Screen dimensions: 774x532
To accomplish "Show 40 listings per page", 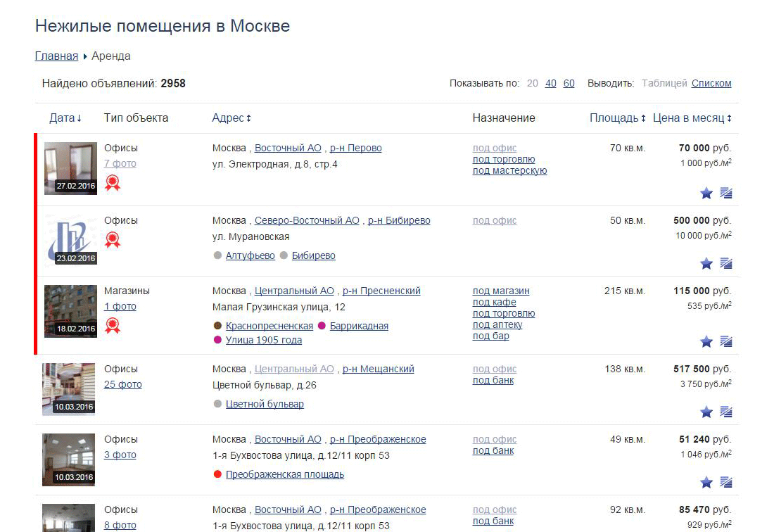I will click(550, 83).
